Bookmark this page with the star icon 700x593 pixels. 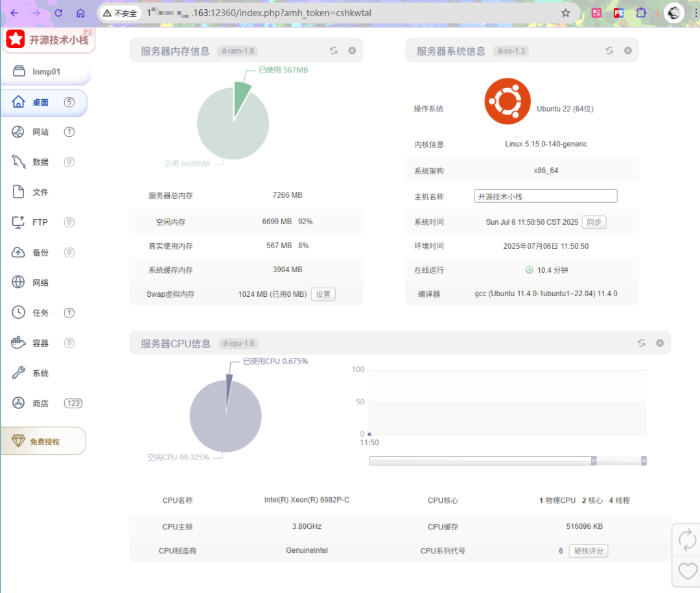[x=566, y=13]
